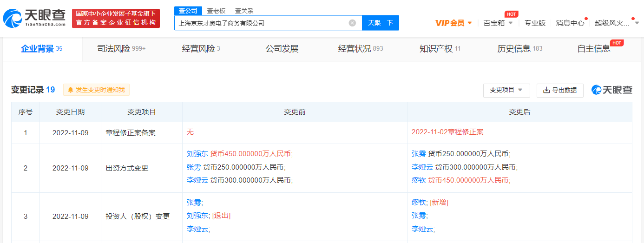Open the 司法风险 tab
The image size is (644, 243).
coord(121,49)
